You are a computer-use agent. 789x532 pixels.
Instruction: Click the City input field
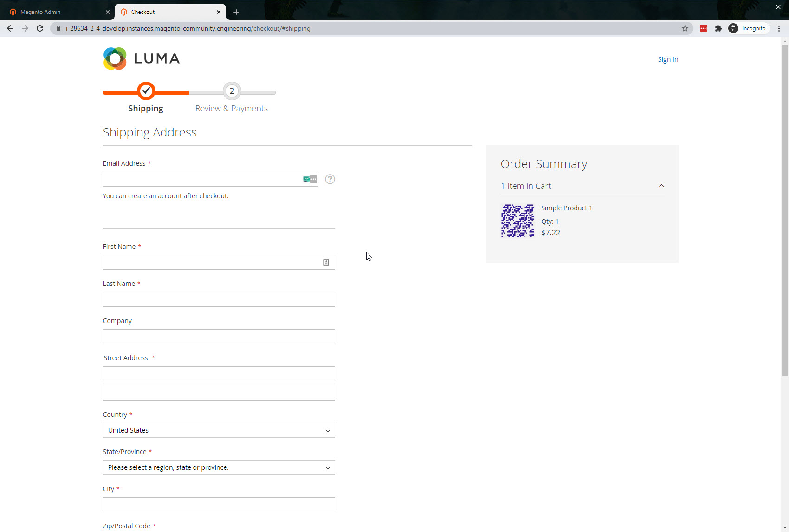coord(219,505)
